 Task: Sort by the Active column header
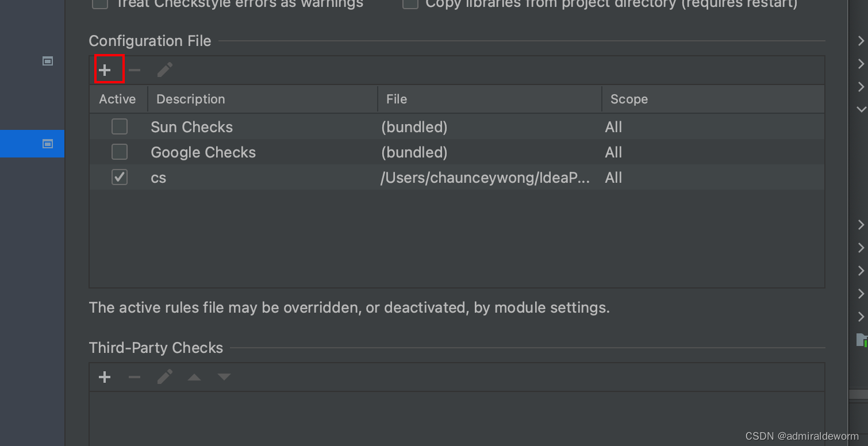point(117,99)
